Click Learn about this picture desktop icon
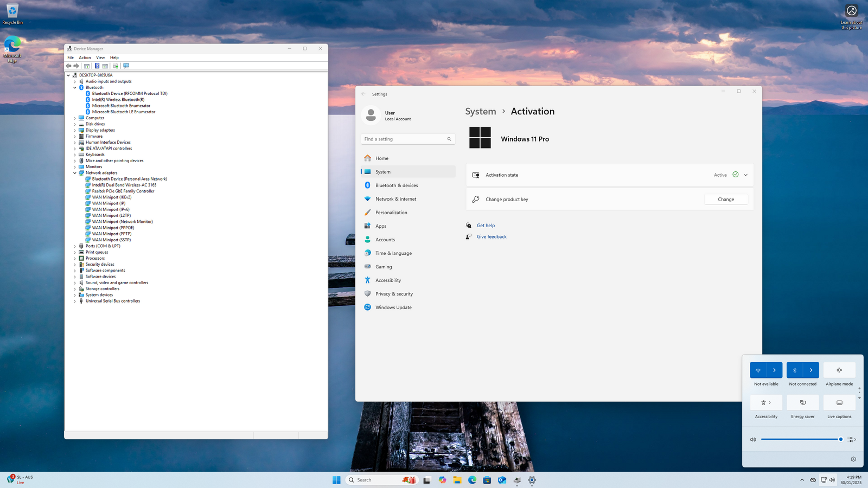The image size is (868, 488). (x=852, y=17)
